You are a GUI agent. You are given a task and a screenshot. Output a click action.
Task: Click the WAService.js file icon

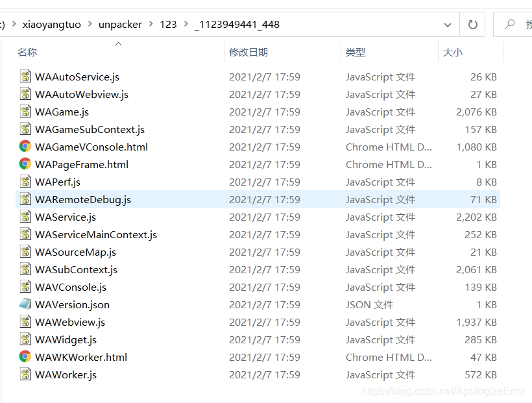25,217
